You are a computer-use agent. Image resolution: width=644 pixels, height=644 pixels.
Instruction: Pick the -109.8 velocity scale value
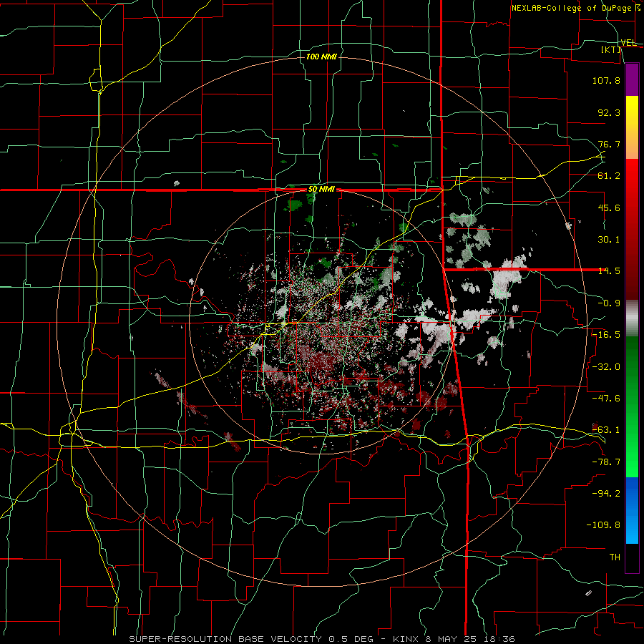tap(603, 525)
